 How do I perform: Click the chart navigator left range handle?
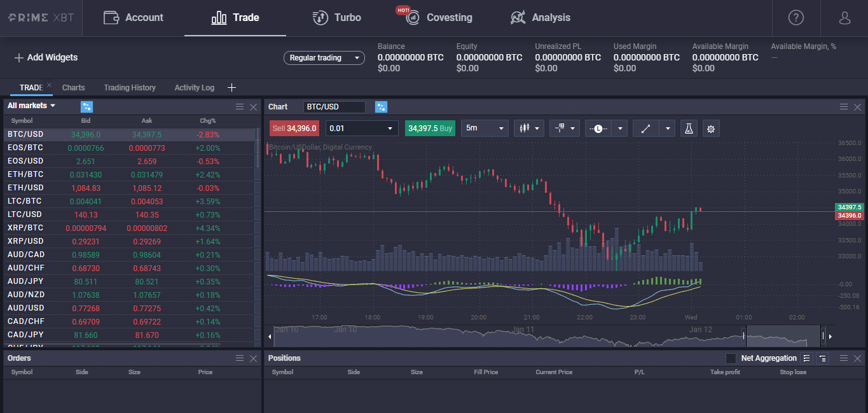click(x=743, y=335)
